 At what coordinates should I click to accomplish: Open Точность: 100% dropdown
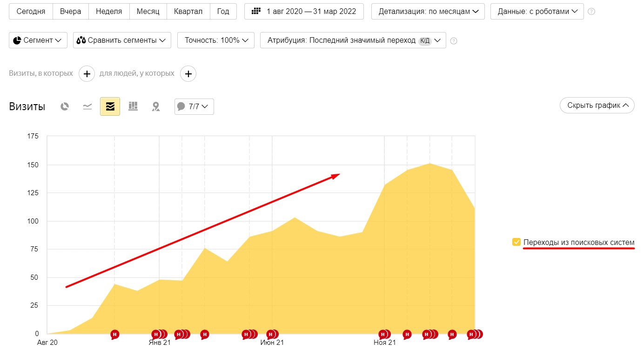[216, 40]
